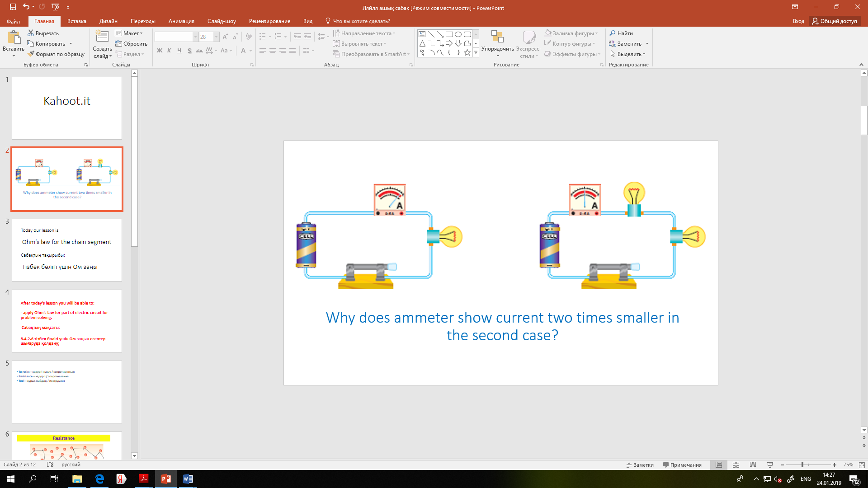Select slide 3 thumbnail Ohm's law
This screenshot has height=488, width=868.
[x=67, y=250]
